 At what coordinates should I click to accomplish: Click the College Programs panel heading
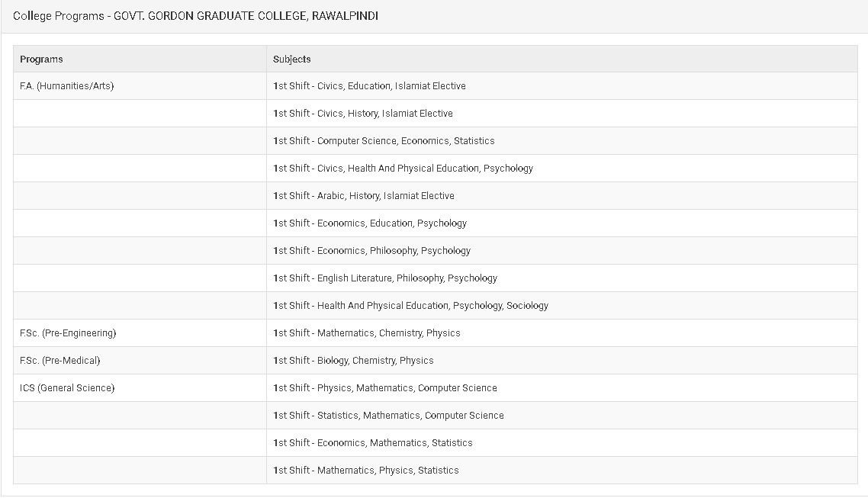click(x=195, y=16)
